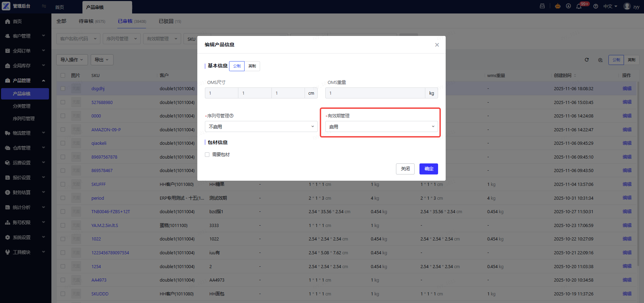Click the 仓库管理 sidebar icon
Viewport: 644px width, 303px height.
pyautogui.click(x=8, y=148)
